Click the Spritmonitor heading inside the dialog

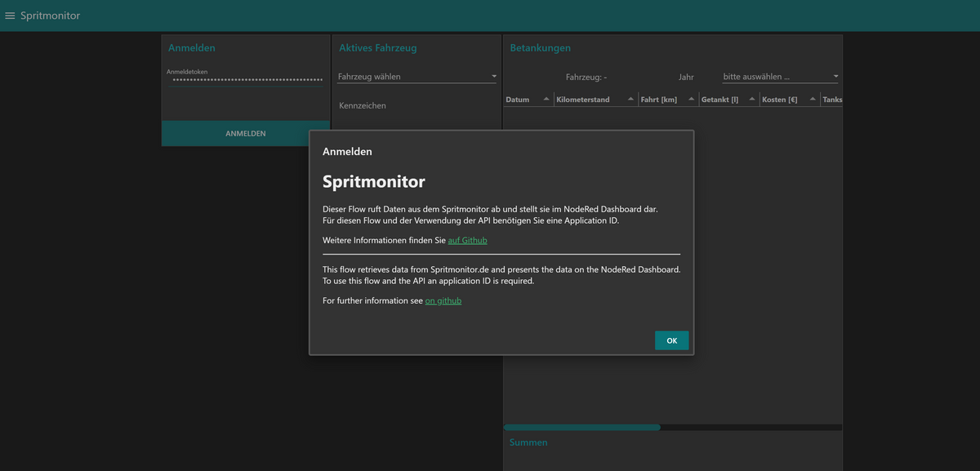click(373, 181)
